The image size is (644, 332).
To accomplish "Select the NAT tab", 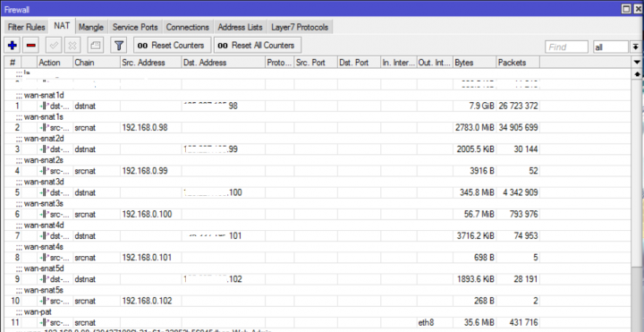I will click(x=62, y=26).
